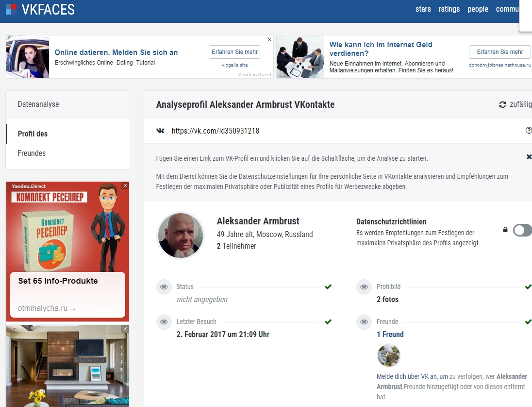The height and width of the screenshot is (407, 532).
Task: Close the dating ad banner
Action: coord(269,39)
